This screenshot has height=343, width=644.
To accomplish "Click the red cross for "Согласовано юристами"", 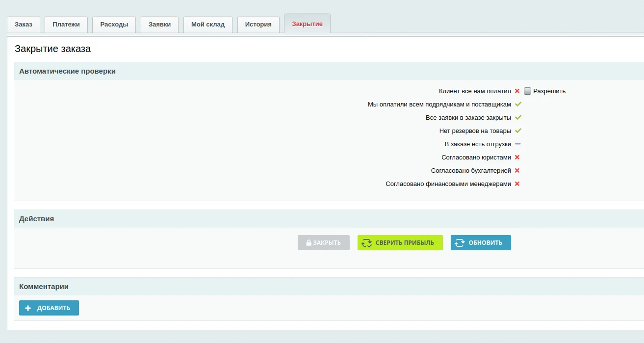I will (x=517, y=158).
